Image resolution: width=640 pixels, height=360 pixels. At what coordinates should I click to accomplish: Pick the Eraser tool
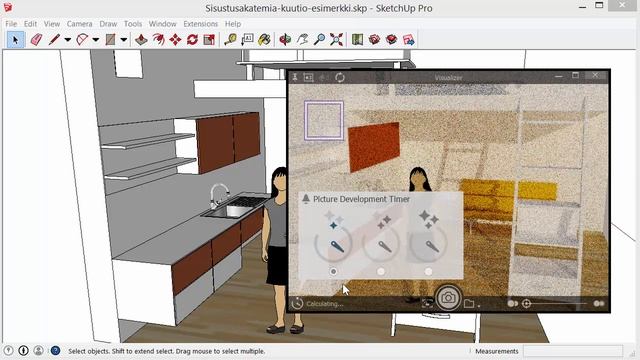click(36, 40)
